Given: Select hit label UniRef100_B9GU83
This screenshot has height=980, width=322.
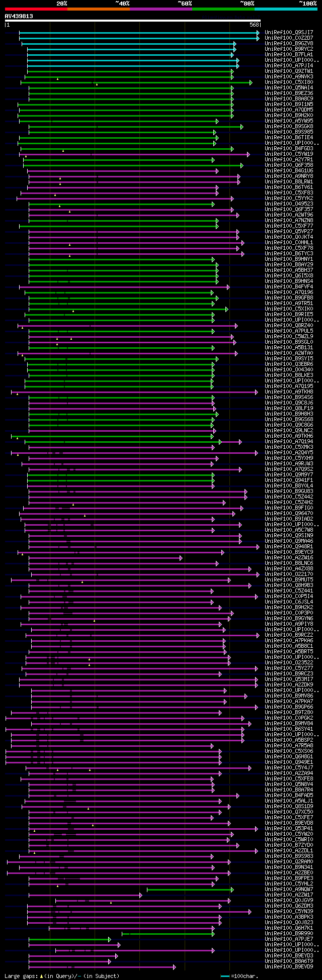Looking at the screenshot, I should click(289, 491).
